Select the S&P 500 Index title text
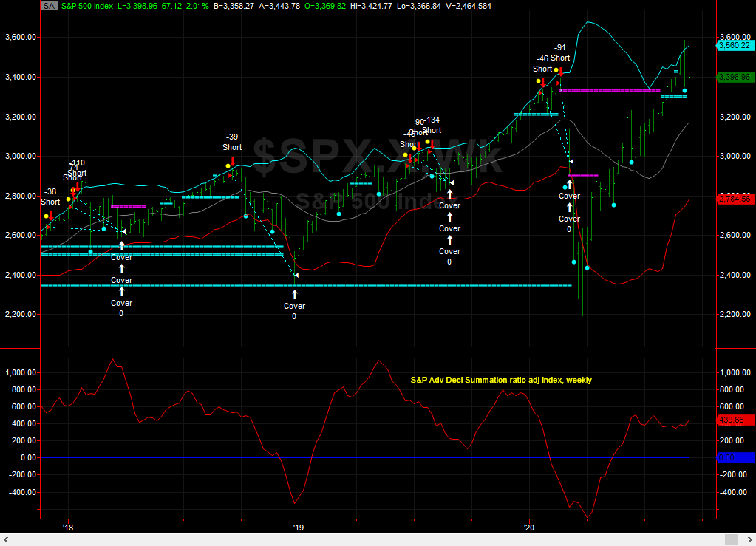Viewport: 756px width, 546px height. (x=87, y=6)
